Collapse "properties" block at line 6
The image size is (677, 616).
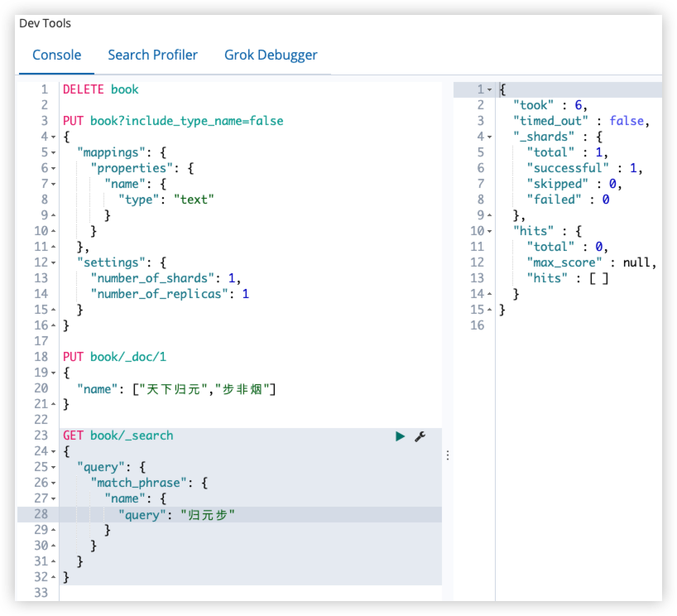pos(54,168)
